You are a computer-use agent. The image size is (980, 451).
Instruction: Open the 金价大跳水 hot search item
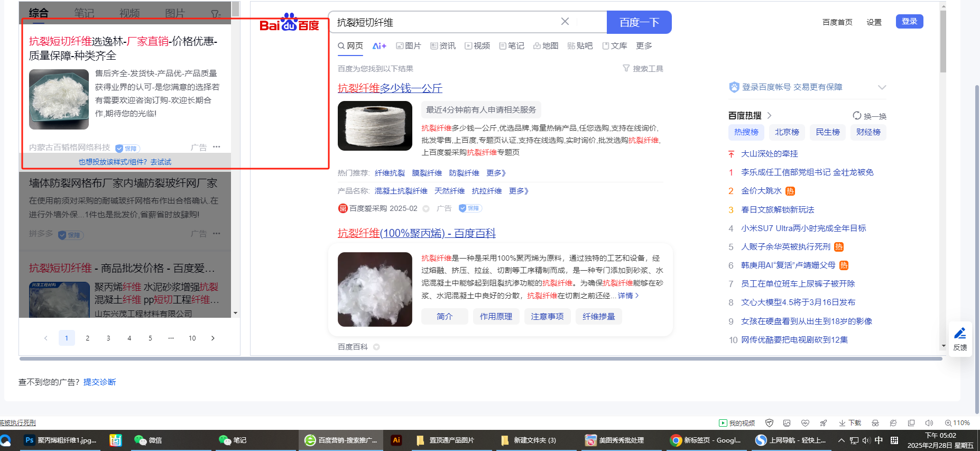point(761,191)
